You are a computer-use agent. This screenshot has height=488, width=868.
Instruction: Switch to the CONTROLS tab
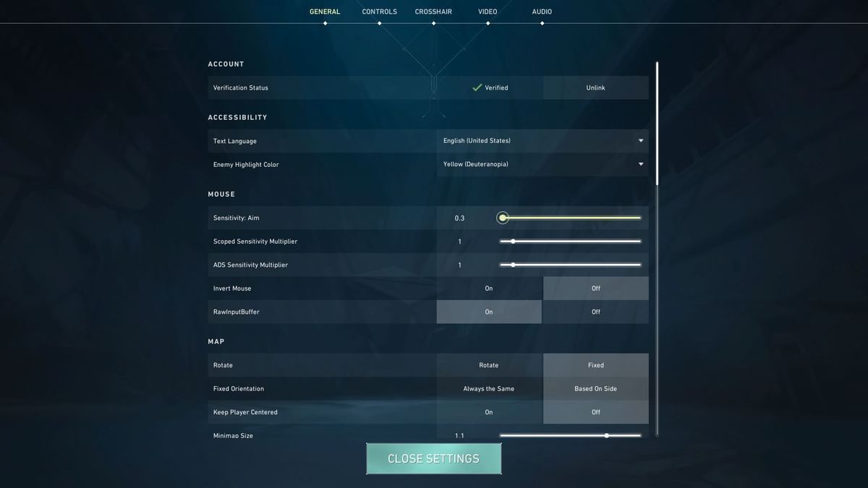379,11
